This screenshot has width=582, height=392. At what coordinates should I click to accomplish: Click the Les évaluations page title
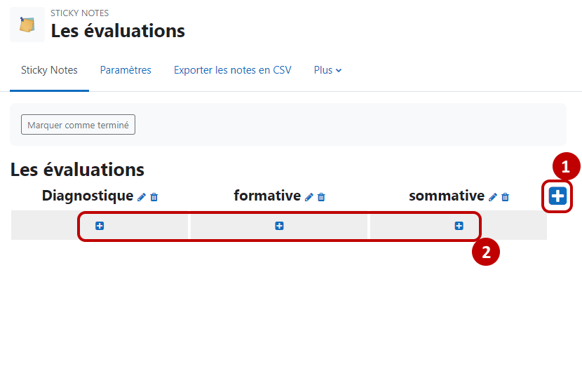(x=118, y=31)
